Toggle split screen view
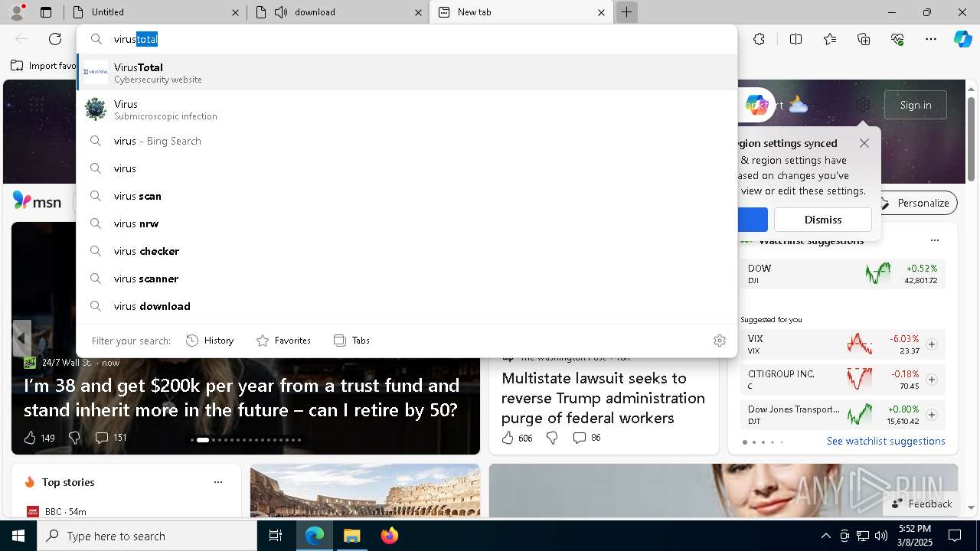 pyautogui.click(x=795, y=39)
